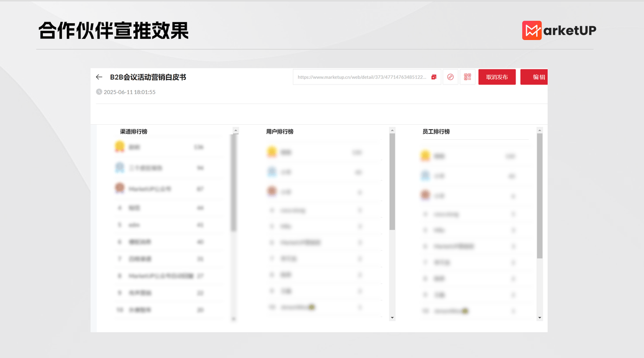Select the gold medal icon in 渠道排行榜
Image resolution: width=644 pixels, height=358 pixels.
click(119, 146)
